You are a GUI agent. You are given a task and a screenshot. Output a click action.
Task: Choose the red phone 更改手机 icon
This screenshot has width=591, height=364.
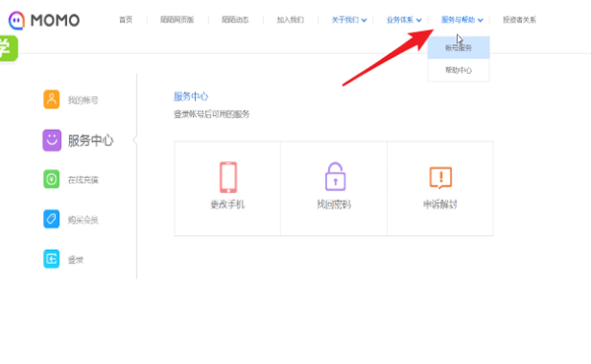tap(229, 177)
